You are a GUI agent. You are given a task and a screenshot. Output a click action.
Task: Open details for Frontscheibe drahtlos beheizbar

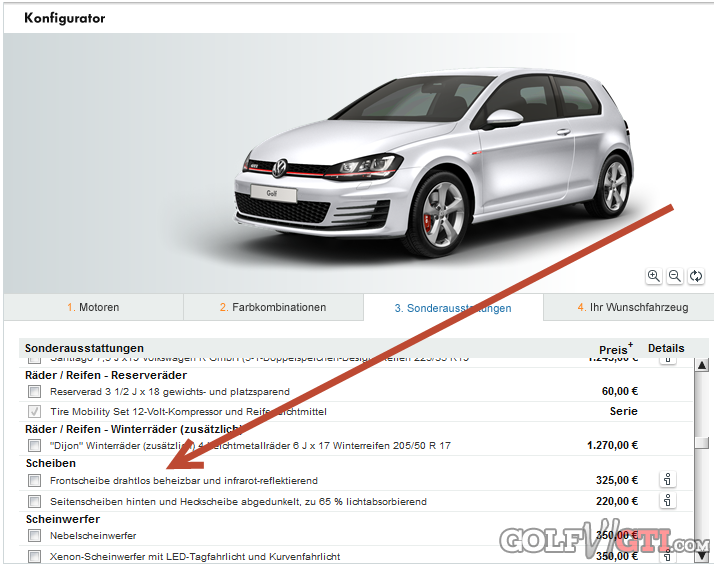[668, 479]
